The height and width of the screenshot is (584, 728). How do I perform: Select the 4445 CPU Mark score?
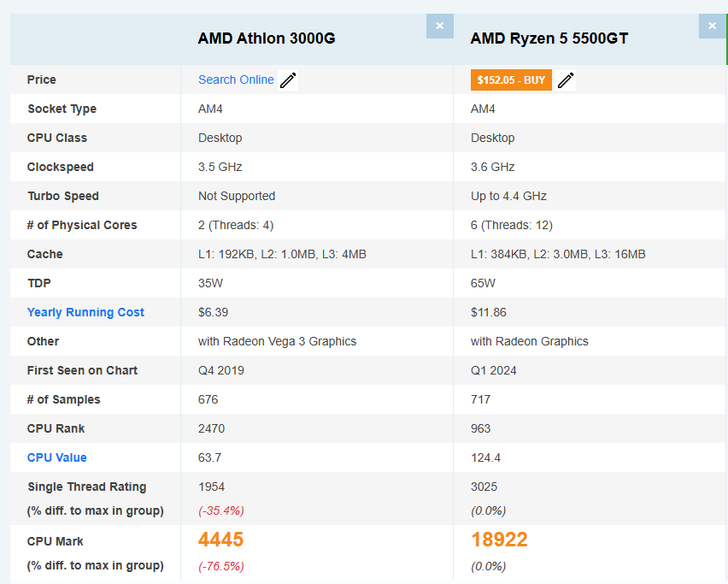click(x=220, y=540)
